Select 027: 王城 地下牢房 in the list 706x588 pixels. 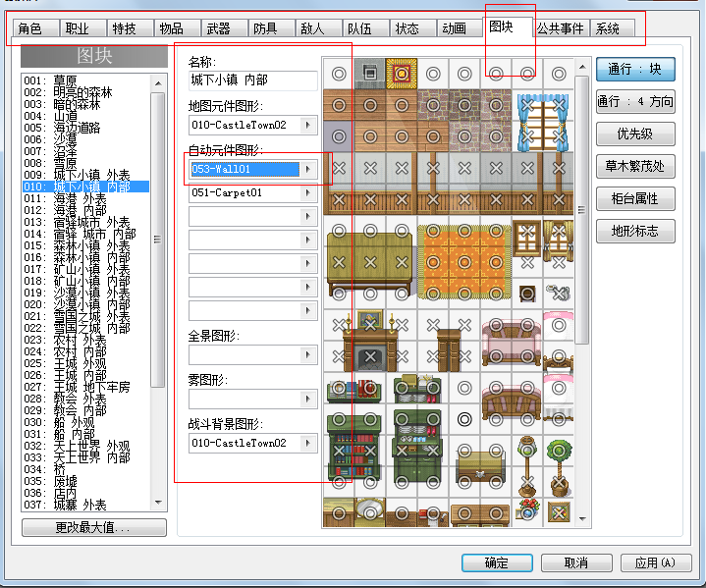pyautogui.click(x=85, y=387)
